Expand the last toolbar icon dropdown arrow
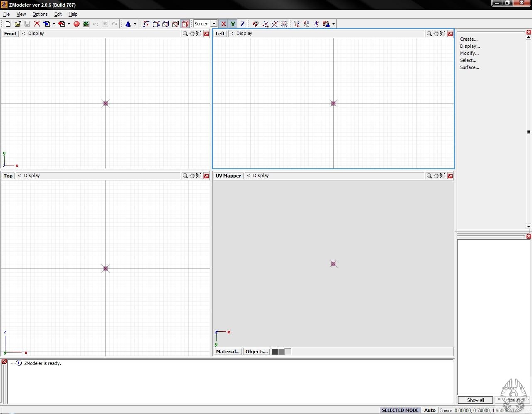 click(x=333, y=24)
